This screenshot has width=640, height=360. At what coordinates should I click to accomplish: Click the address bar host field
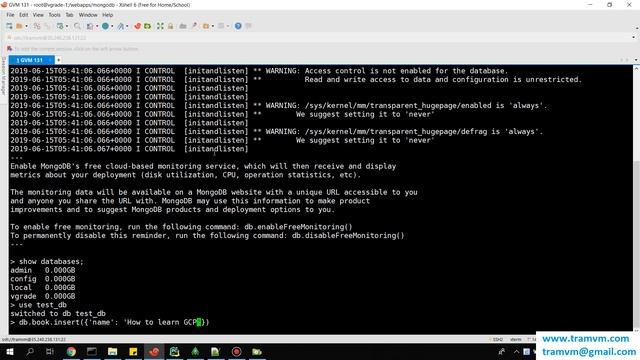click(318, 38)
